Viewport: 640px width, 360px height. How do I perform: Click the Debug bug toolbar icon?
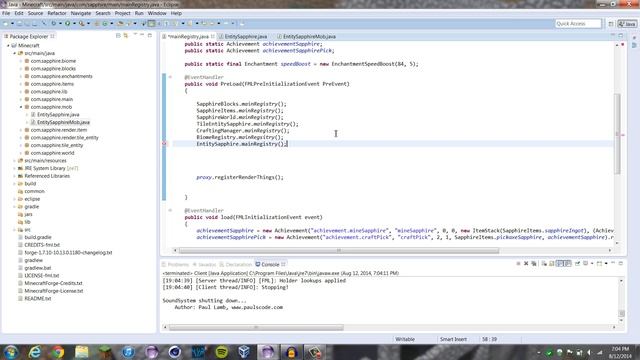[53, 24]
